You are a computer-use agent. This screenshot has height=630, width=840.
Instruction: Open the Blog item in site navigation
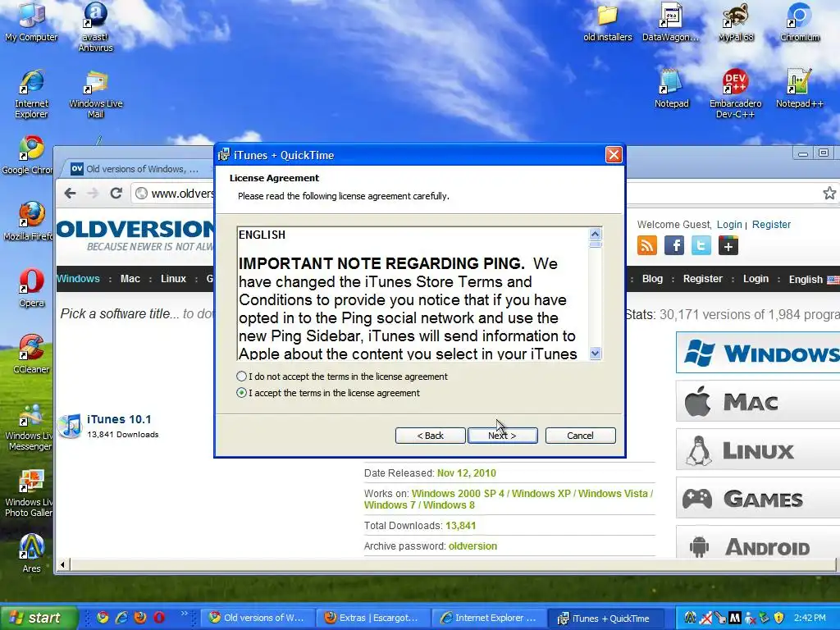pos(652,279)
